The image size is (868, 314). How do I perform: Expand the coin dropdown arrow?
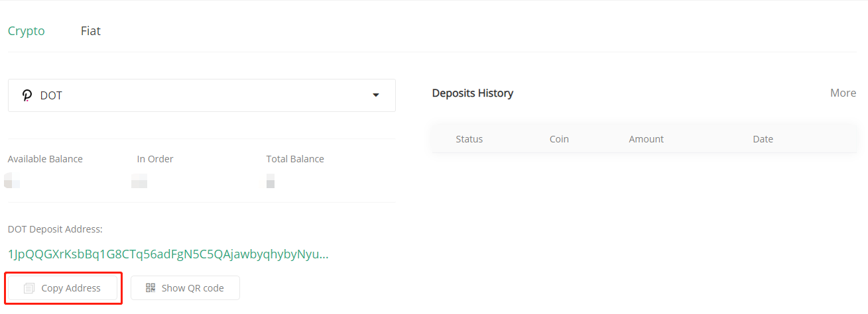coord(376,95)
